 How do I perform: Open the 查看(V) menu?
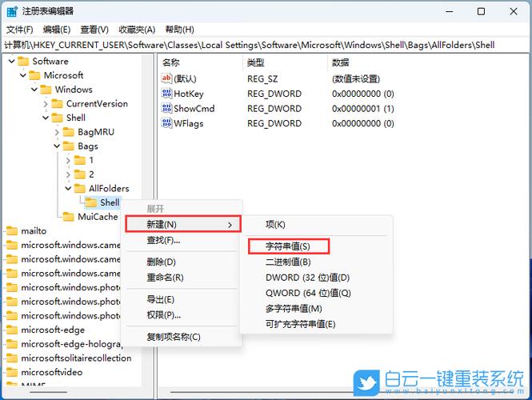[x=94, y=30]
